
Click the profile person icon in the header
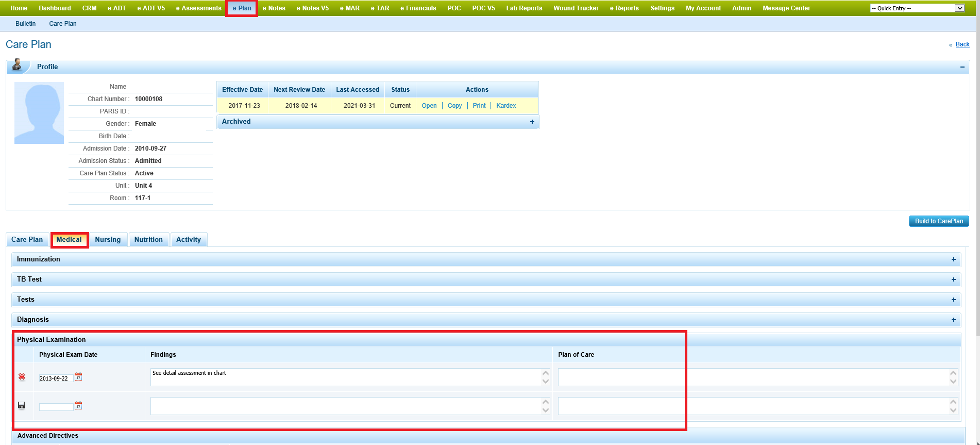[17, 65]
